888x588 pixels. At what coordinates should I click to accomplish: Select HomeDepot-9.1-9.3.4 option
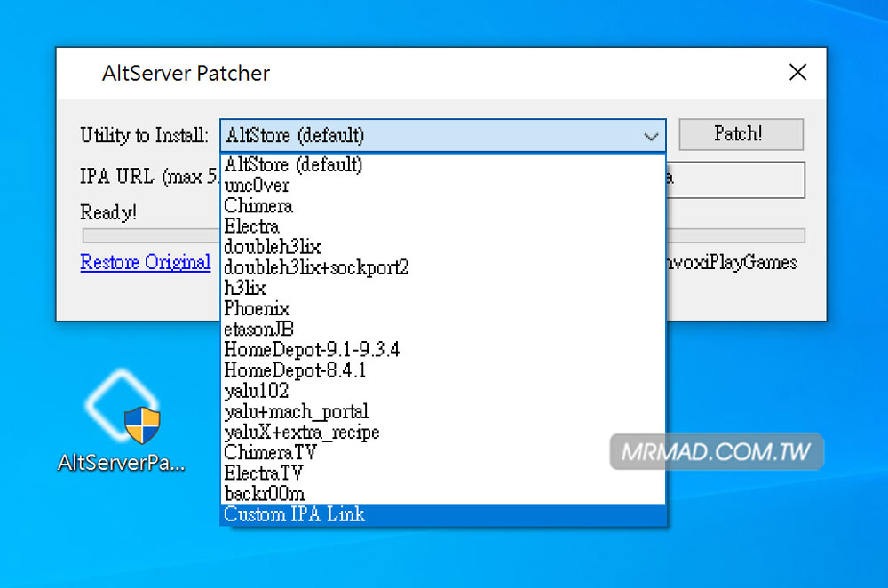(443, 350)
